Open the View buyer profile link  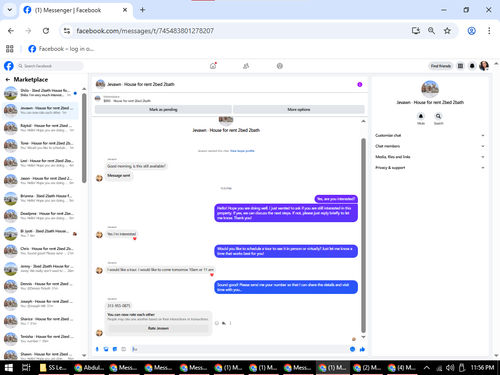click(242, 151)
